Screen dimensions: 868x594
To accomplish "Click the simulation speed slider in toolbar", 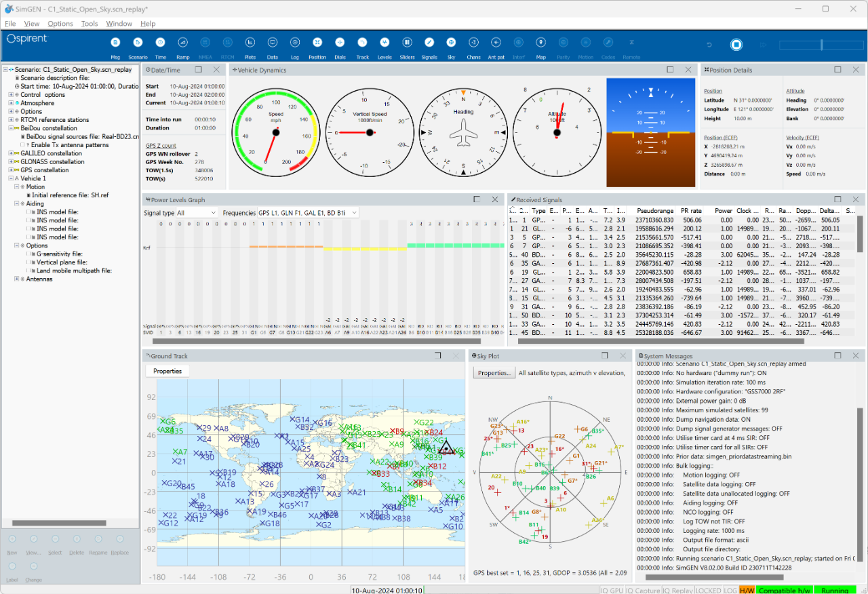I will click(821, 45).
